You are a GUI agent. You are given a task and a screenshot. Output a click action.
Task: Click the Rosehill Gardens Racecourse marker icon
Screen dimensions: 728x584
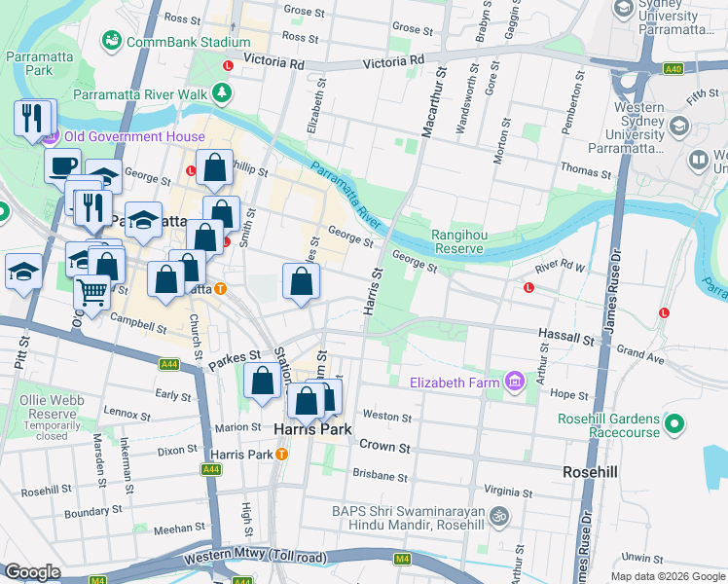674,424
